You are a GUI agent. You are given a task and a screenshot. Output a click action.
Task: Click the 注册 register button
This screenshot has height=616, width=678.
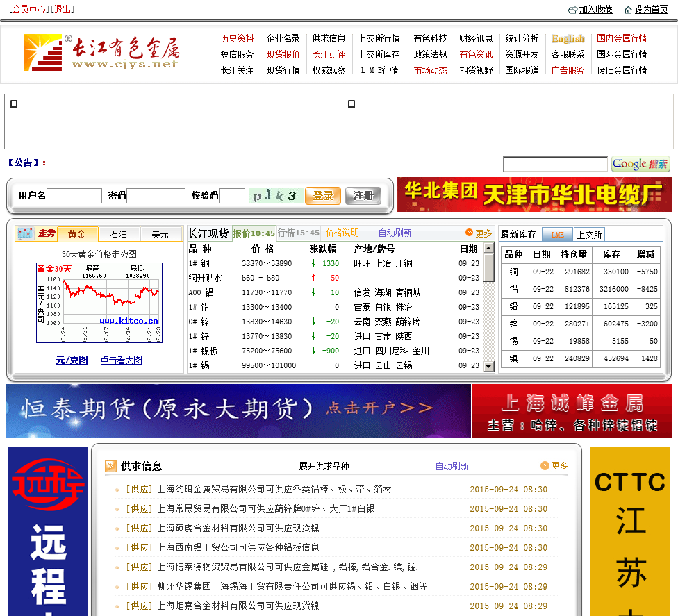(x=363, y=196)
